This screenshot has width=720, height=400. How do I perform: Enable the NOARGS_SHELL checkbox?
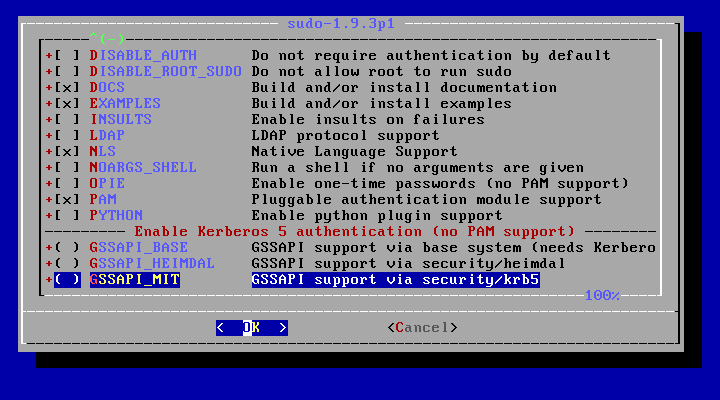pos(68,168)
